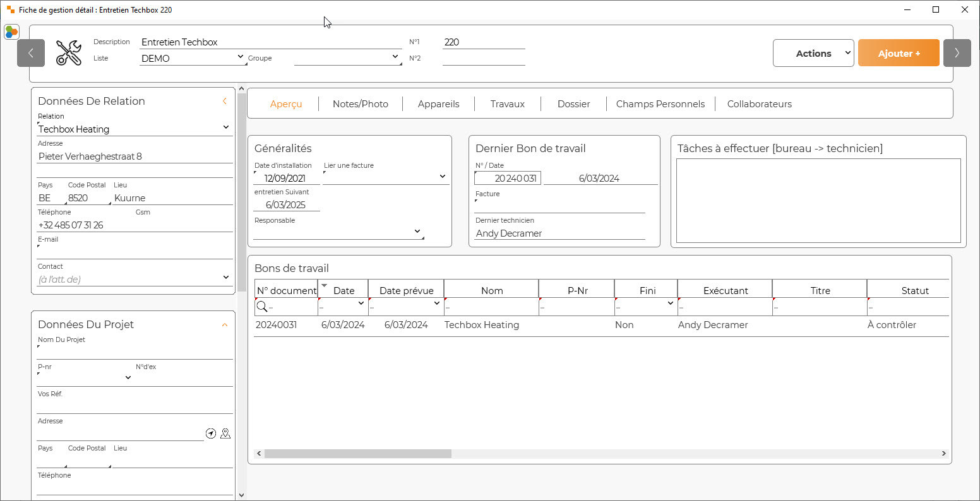Viewport: 980px width, 501px height.
Task: Click the 'Non' cell in Fini column
Action: [624, 325]
